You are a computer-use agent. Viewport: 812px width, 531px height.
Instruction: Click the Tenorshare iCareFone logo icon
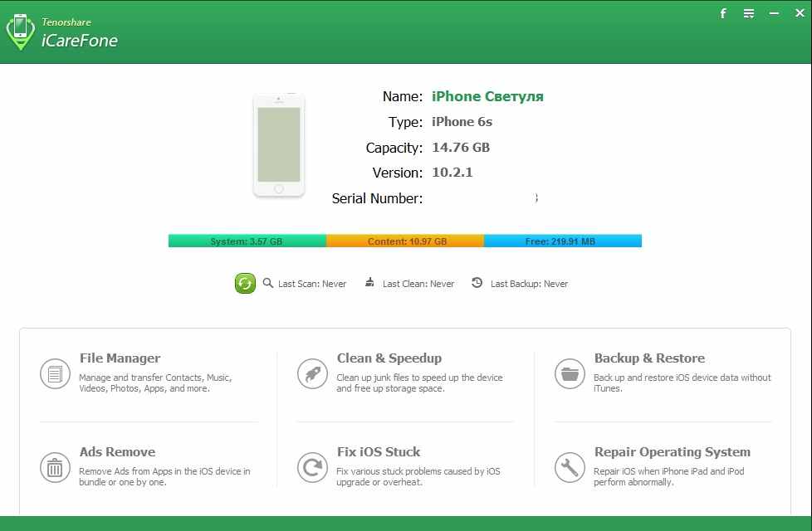point(20,32)
